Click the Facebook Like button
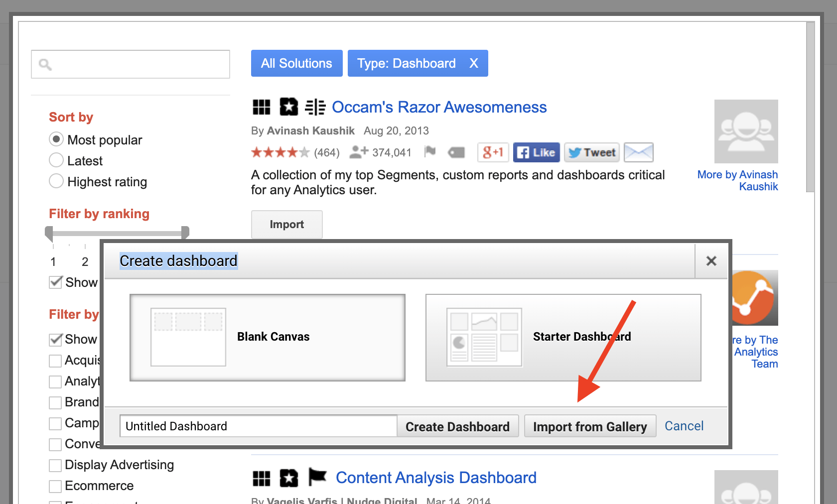The width and height of the screenshot is (837, 504). [537, 152]
